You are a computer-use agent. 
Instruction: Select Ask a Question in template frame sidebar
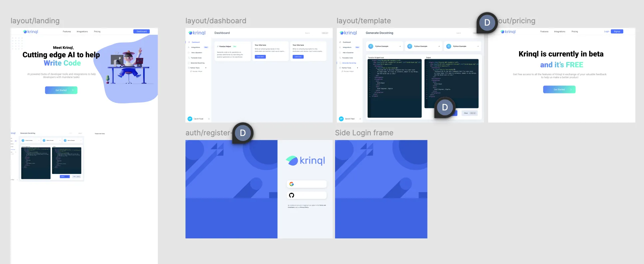(348, 53)
